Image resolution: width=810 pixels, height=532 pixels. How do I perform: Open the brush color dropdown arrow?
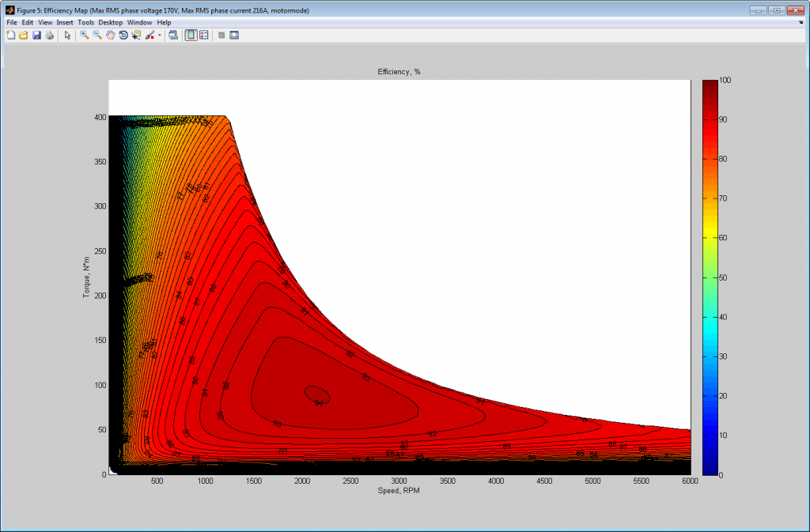(159, 35)
